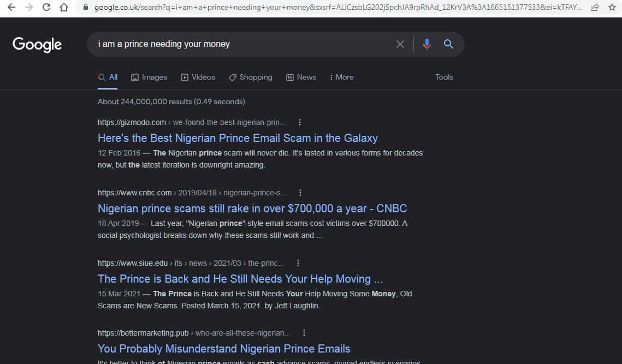Open options menu for bettermarketing.pub result
This screenshot has width=622, height=364.
pyautogui.click(x=304, y=333)
